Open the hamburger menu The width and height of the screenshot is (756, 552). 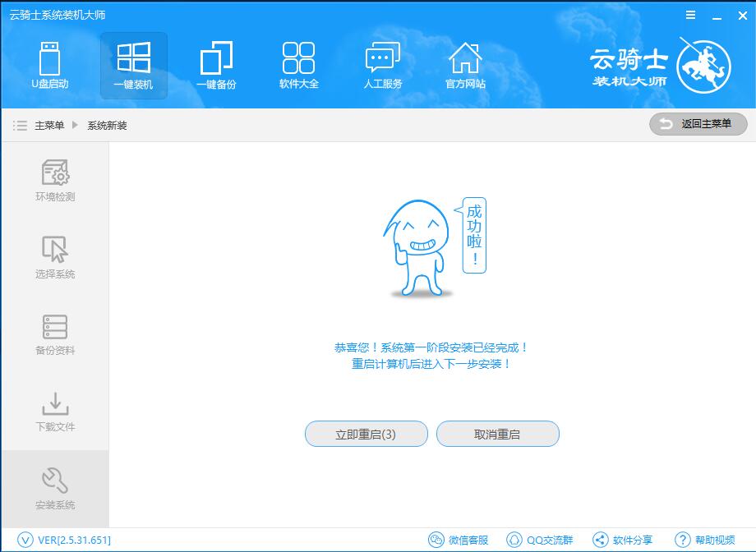pyautogui.click(x=689, y=14)
